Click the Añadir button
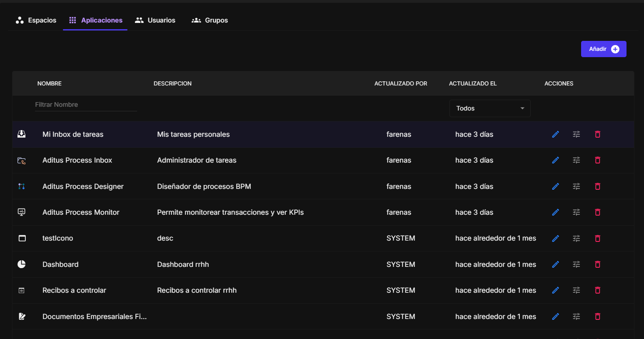The width and height of the screenshot is (644, 339). tap(604, 49)
